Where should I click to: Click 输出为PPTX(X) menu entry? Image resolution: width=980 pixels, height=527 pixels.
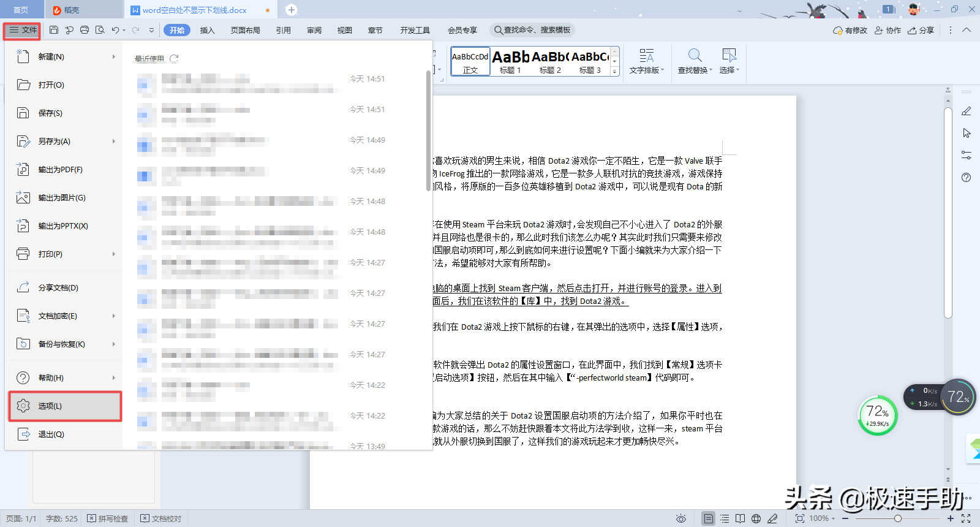tap(65, 226)
